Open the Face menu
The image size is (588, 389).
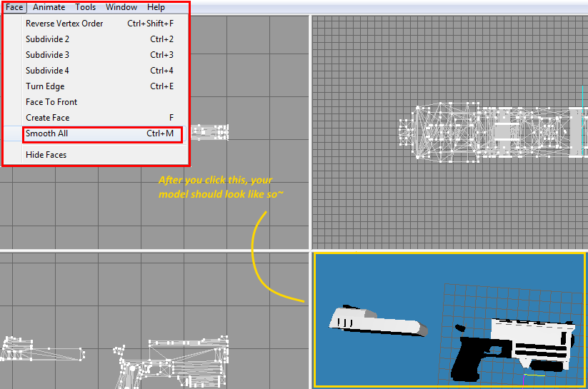pos(14,7)
